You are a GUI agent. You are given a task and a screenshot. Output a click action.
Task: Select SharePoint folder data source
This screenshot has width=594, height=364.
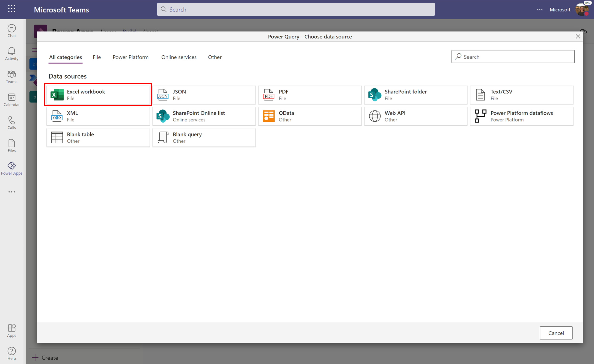click(x=416, y=94)
